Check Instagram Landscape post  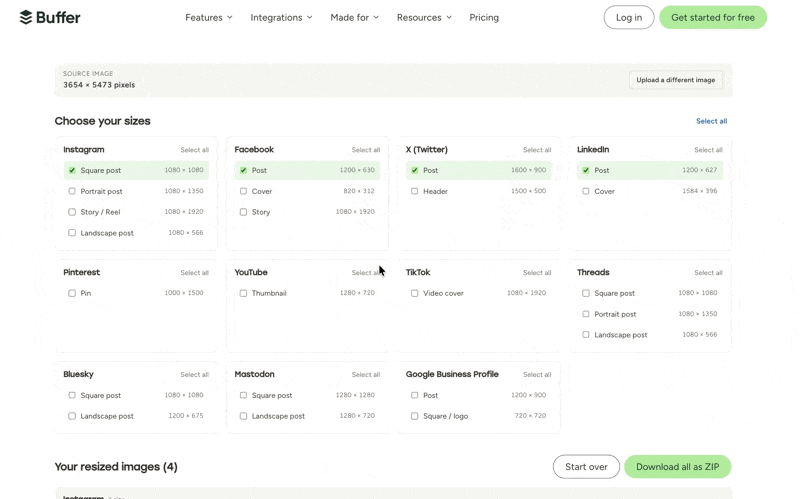pyautogui.click(x=72, y=233)
